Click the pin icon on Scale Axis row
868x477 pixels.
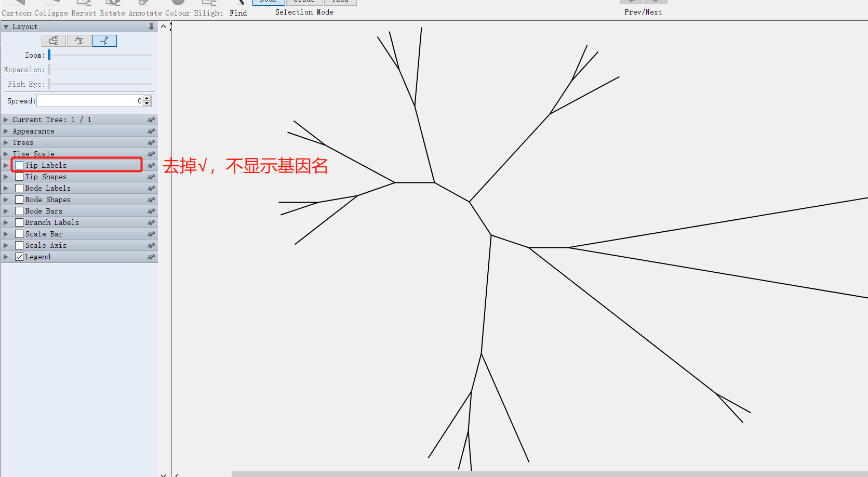pos(151,246)
